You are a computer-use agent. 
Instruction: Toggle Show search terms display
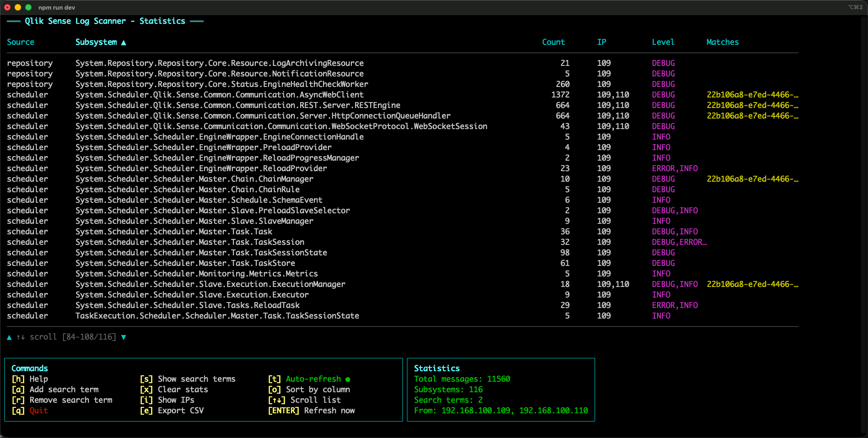point(188,379)
